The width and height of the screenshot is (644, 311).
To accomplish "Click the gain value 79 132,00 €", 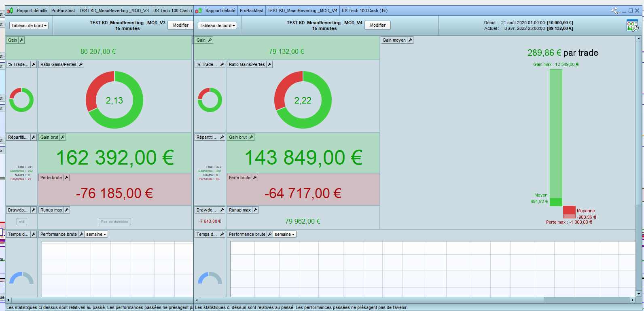I will (x=287, y=51).
